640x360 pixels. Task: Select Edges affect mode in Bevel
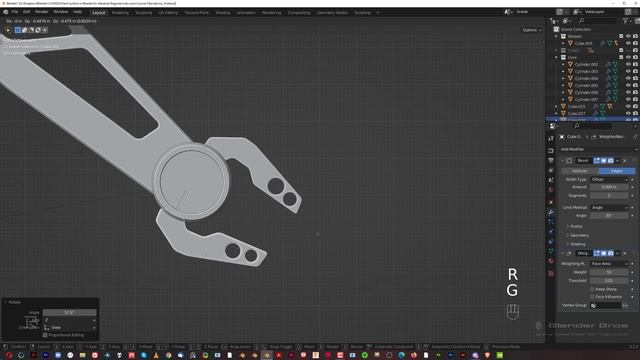[x=617, y=171]
